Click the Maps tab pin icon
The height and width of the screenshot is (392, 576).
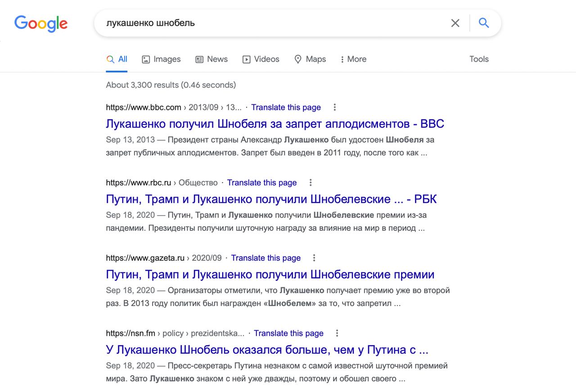[298, 59]
